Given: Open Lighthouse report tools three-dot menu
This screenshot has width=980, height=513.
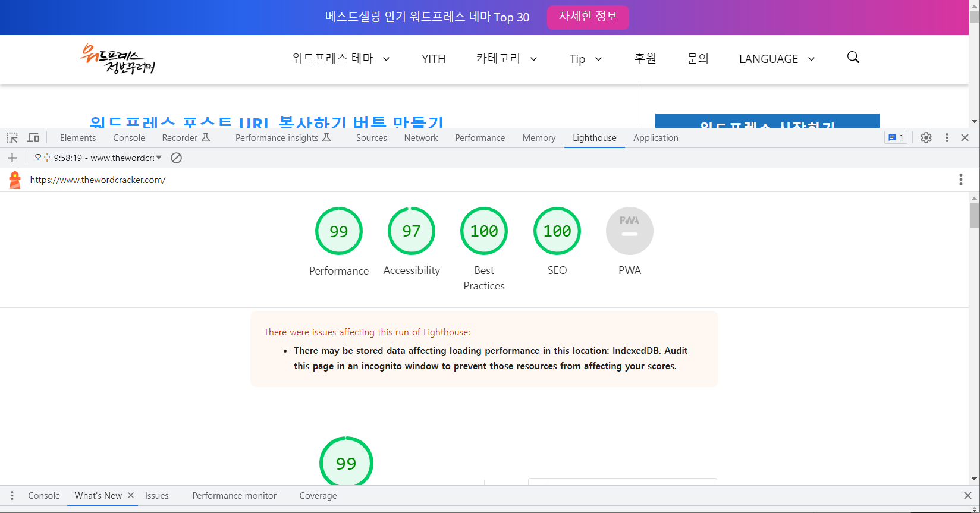Looking at the screenshot, I should (x=960, y=180).
